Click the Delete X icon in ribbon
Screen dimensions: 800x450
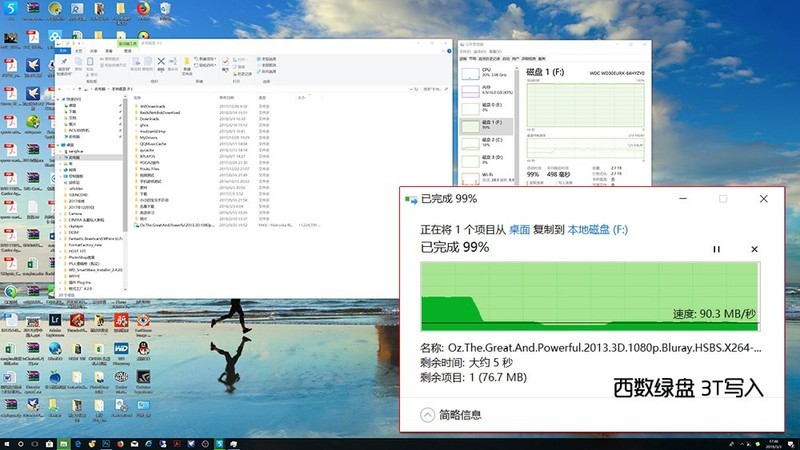pyautogui.click(x=161, y=62)
